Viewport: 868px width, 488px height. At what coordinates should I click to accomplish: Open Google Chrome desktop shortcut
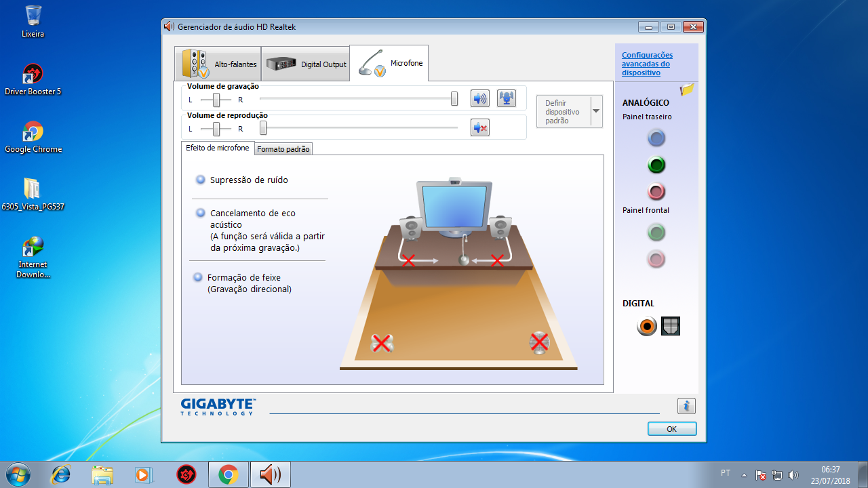click(x=33, y=137)
